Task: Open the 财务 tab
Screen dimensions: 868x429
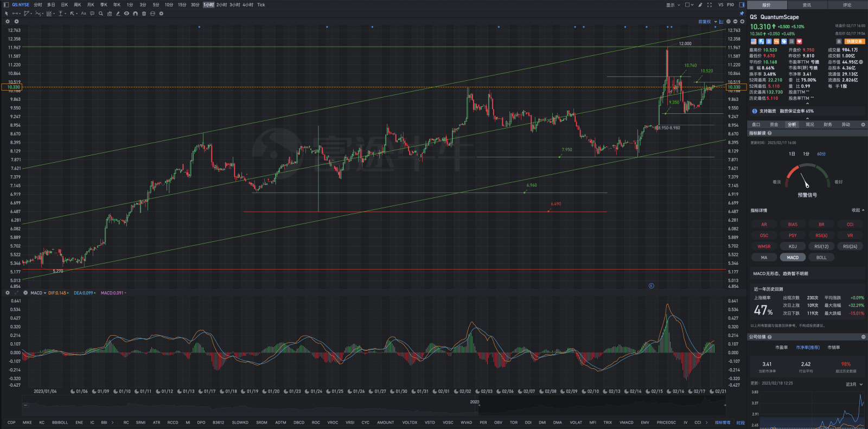Action: (827, 125)
